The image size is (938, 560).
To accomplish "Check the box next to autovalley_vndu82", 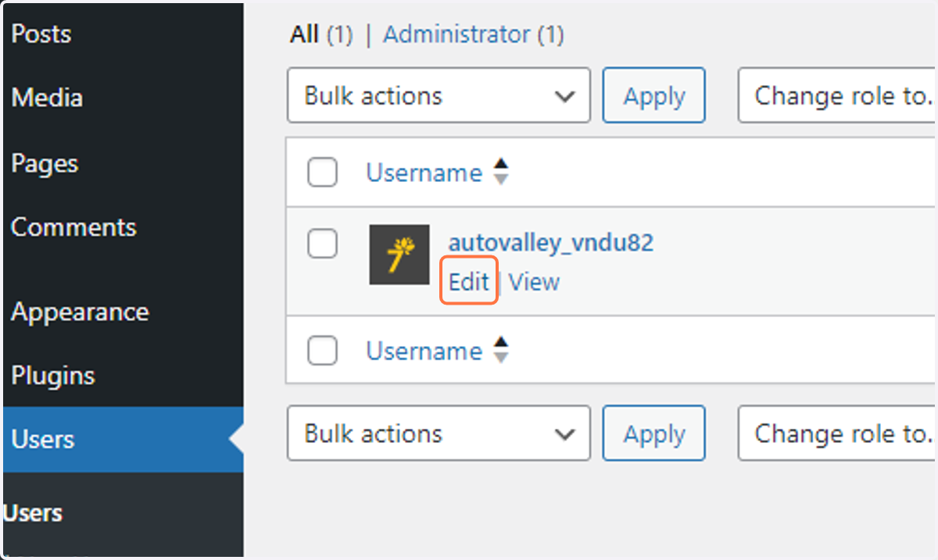I will (322, 244).
